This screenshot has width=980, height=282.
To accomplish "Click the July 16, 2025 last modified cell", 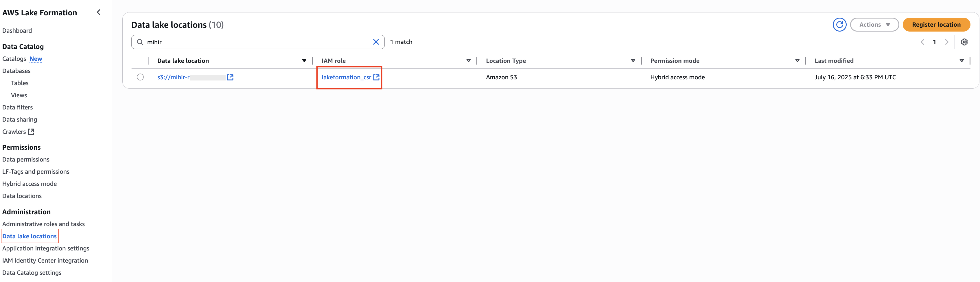I will [855, 77].
